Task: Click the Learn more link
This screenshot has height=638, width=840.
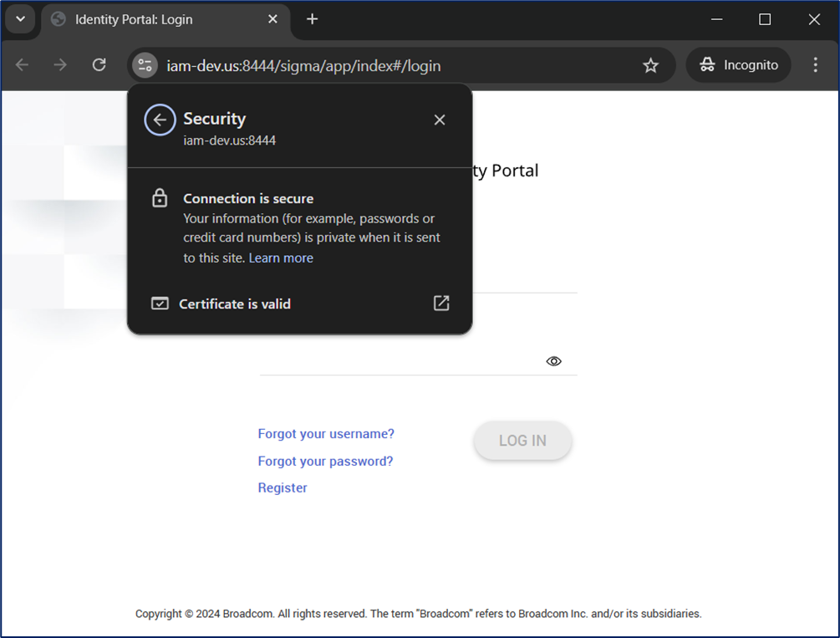Action: 281,258
